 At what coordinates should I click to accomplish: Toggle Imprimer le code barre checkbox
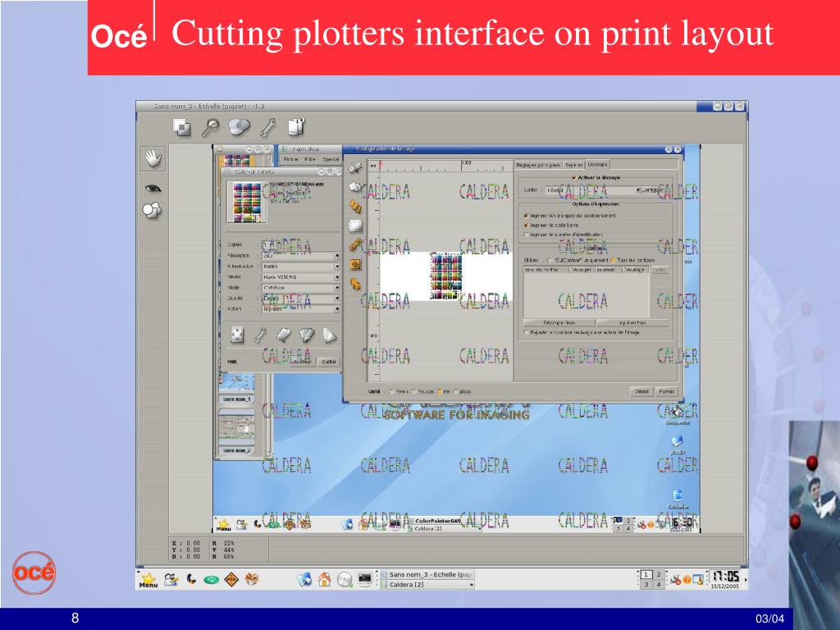[526, 225]
